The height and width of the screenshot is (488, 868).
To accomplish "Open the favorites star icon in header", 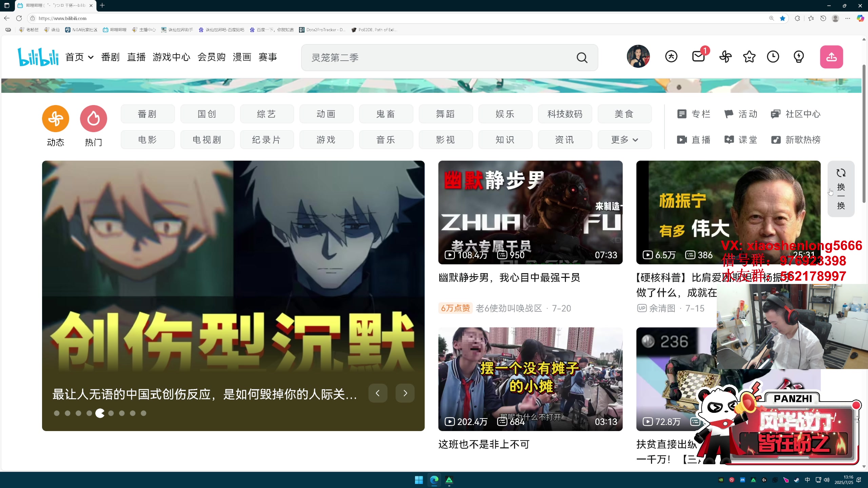I will point(749,57).
